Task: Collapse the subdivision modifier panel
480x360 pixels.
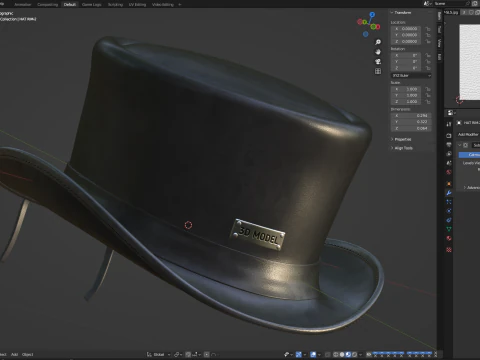Action: (460, 145)
